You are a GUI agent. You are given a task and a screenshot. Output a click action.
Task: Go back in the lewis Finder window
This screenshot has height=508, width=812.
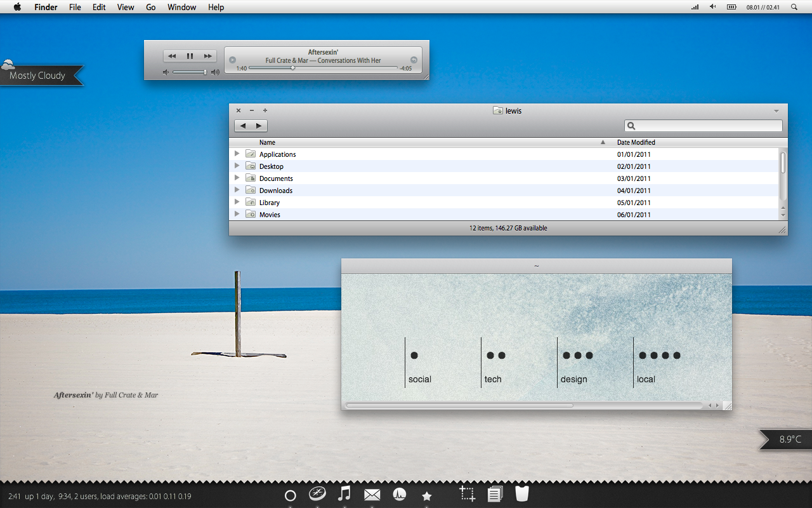tap(242, 126)
